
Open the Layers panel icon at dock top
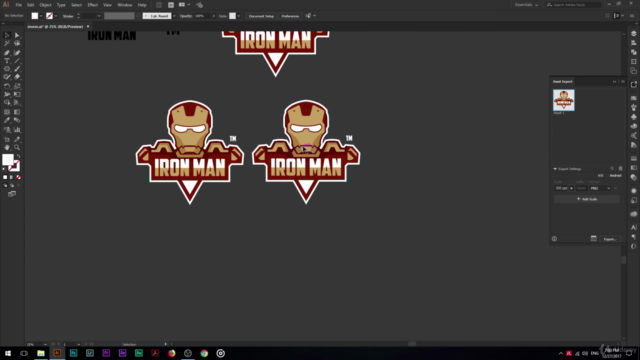[633, 34]
